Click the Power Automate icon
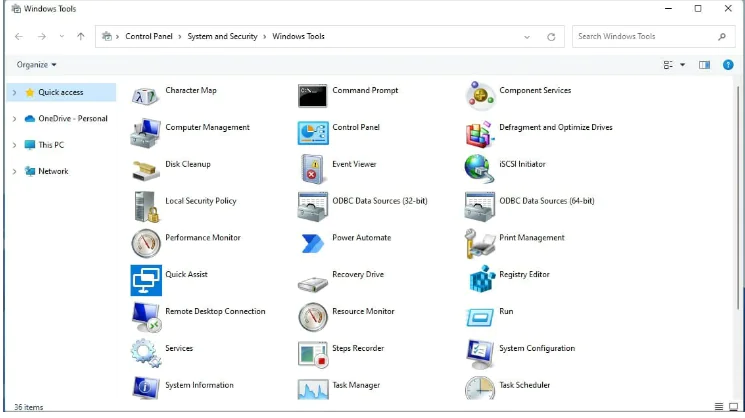This screenshot has height=418, width=745. coord(313,243)
